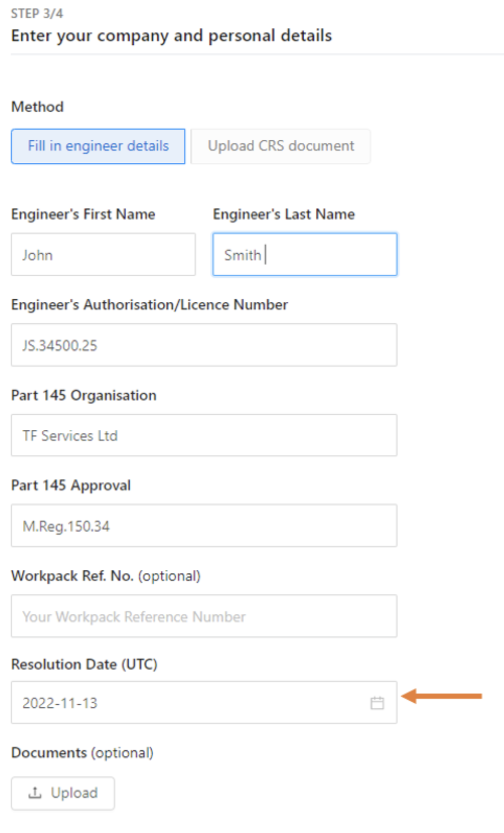
Task: Focus the Part 145 Approval text box
Action: (x=204, y=526)
